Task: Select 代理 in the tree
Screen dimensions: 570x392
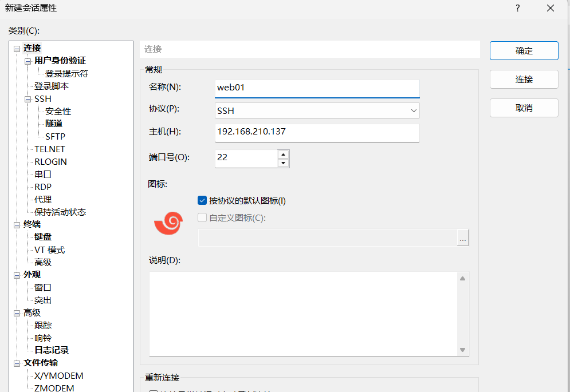Action: (43, 200)
